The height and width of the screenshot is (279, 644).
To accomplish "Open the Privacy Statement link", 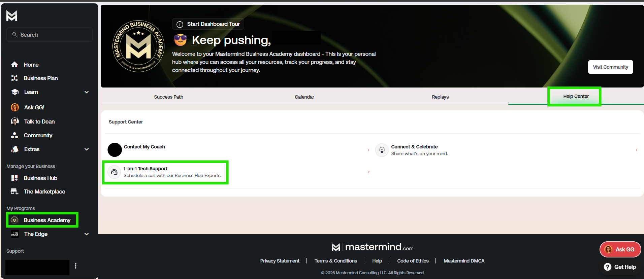I will click(x=280, y=261).
